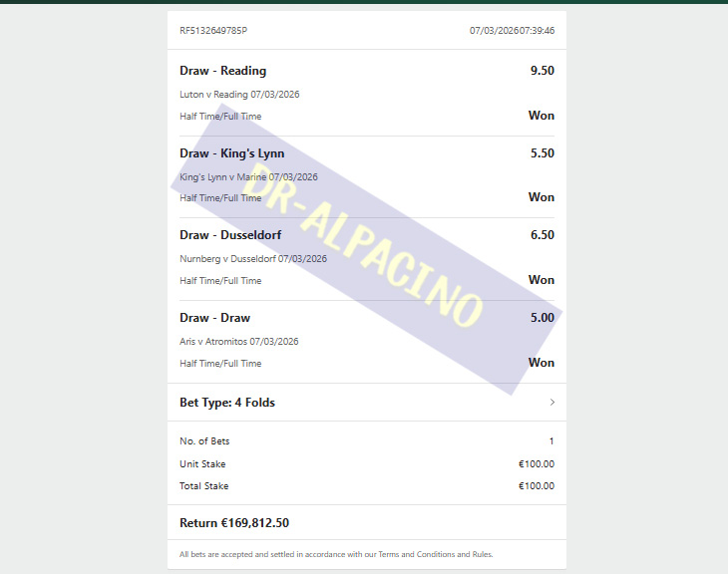Click the 5.00 odds value
Screen dimensions: 728x574
click(543, 317)
